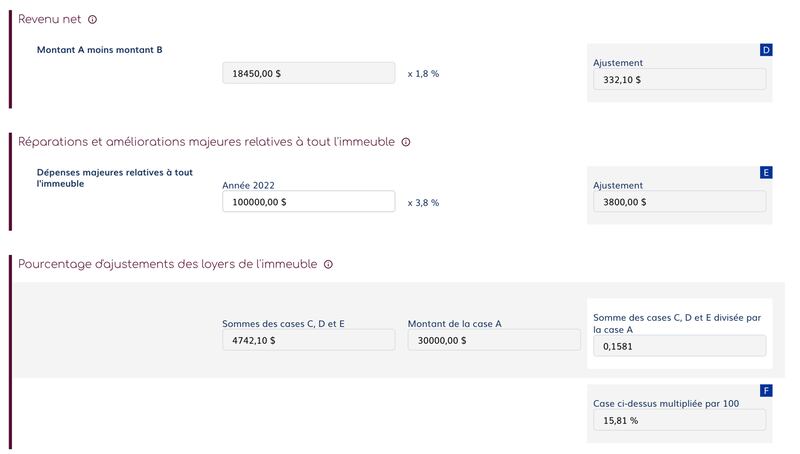This screenshot has height=454, width=800.
Task: Click the Pourcentage d'ajustements des loyers heading
Action: 167,265
